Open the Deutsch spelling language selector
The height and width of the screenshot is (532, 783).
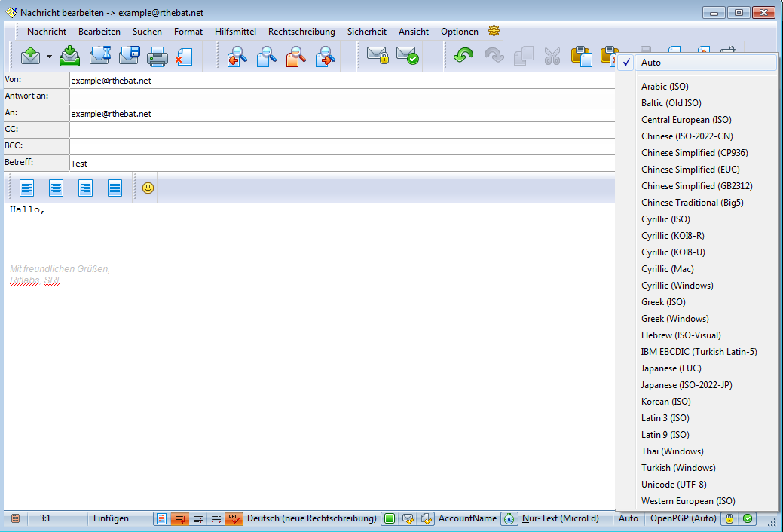pyautogui.click(x=311, y=518)
